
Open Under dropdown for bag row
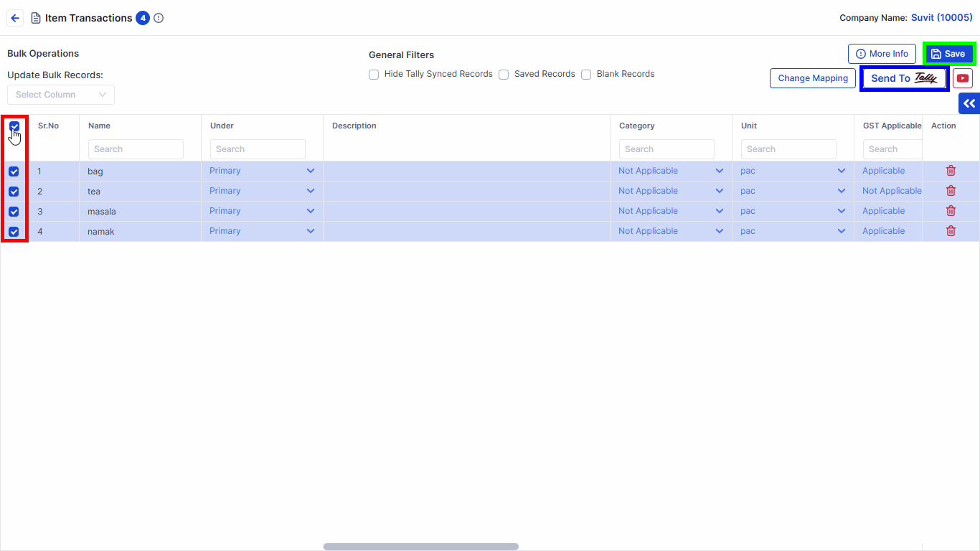point(262,171)
